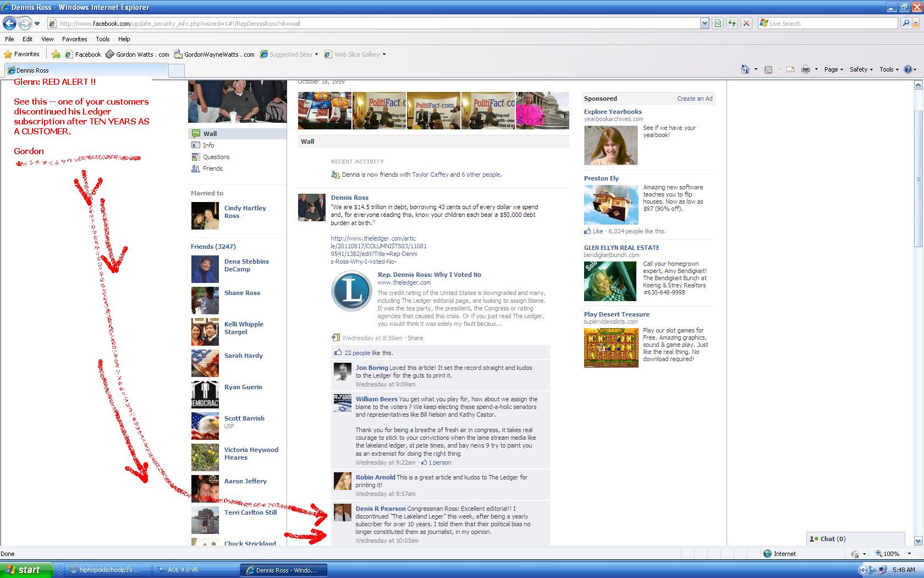Click the RSS feeds icon
The image size is (924, 578).
[768, 69]
